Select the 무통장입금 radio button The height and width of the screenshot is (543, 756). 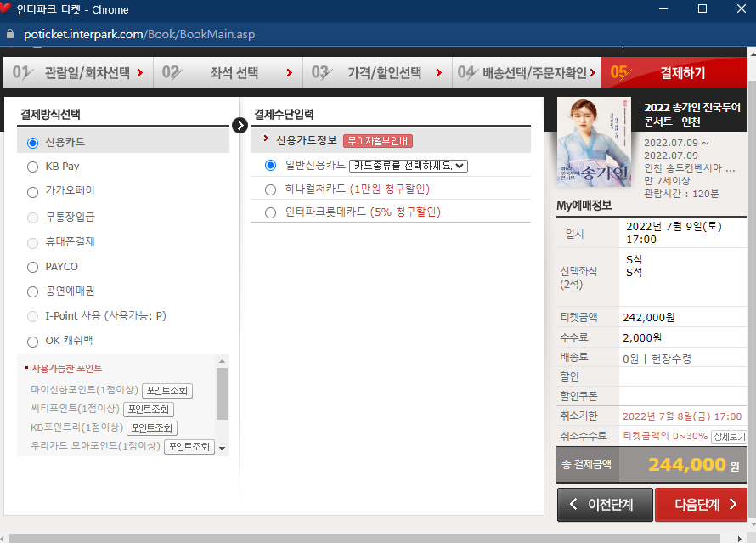click(x=33, y=218)
